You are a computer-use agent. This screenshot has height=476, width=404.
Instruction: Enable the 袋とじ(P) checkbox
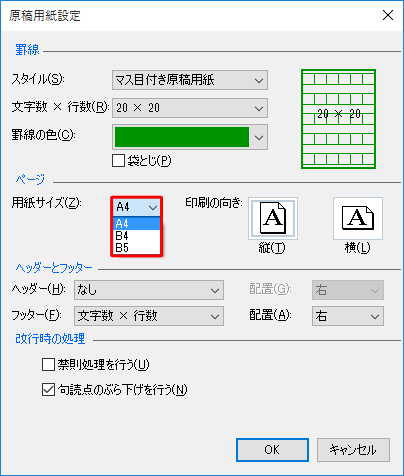(x=118, y=160)
